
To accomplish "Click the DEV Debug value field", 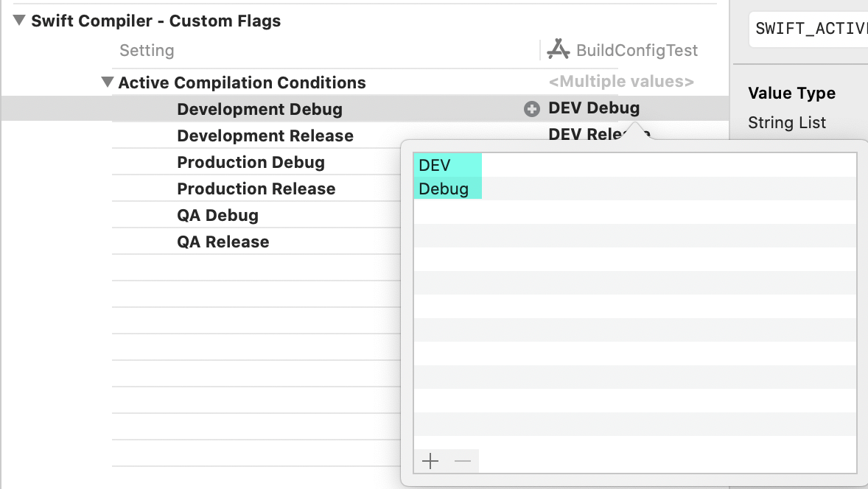I will [594, 108].
